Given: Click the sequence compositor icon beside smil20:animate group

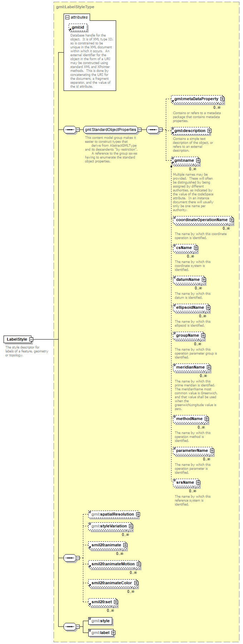Looking at the screenshot, I should tap(69, 558).
